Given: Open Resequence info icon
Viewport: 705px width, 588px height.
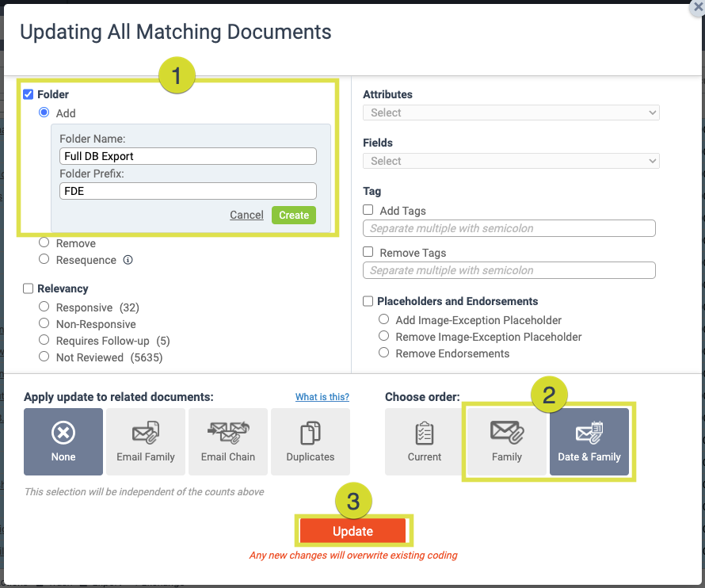Looking at the screenshot, I should 128,260.
